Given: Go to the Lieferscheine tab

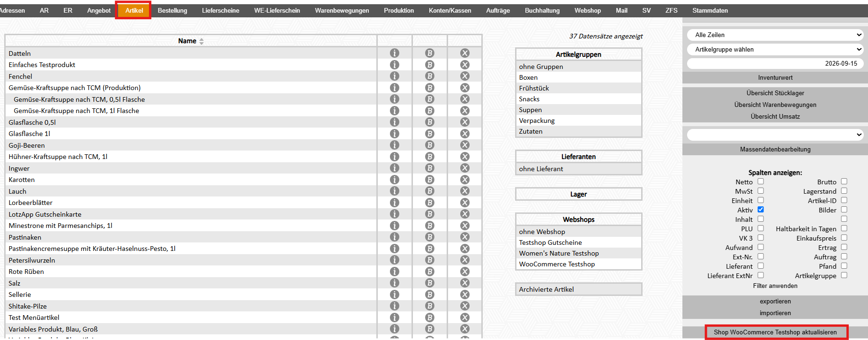Looking at the screenshot, I should tap(221, 10).
